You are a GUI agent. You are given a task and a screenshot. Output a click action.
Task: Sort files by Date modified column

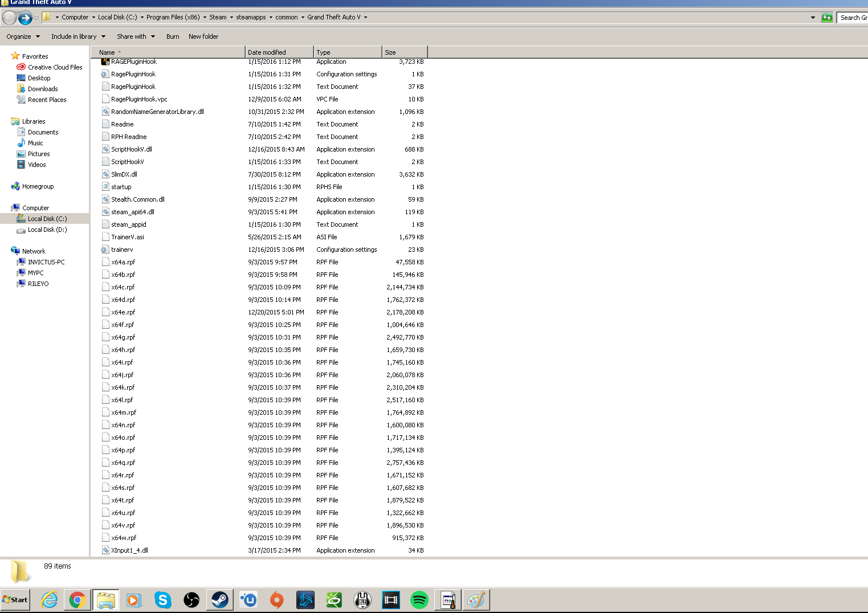pos(279,52)
